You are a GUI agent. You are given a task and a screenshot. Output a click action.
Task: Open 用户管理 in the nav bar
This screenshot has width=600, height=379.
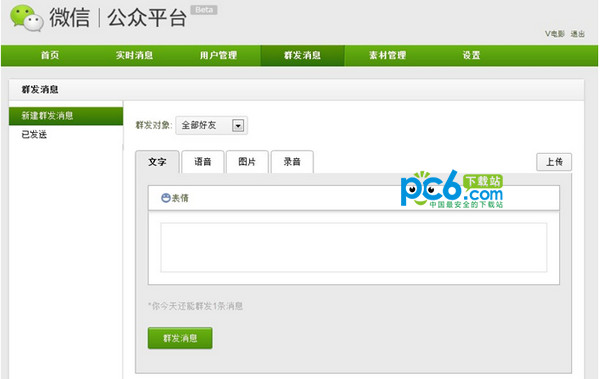point(218,56)
